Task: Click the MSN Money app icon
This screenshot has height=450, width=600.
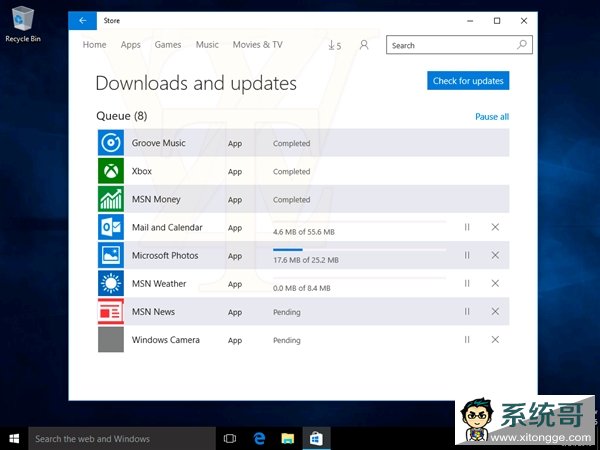Action: [x=111, y=199]
